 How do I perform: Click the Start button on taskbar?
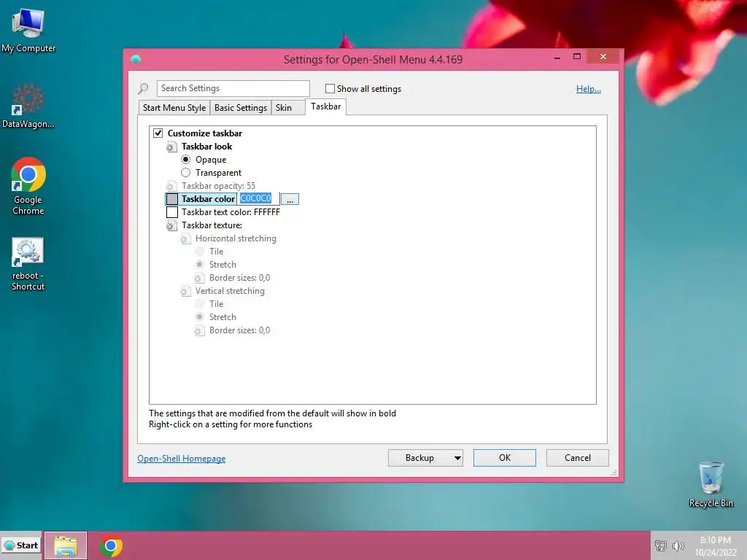21,545
